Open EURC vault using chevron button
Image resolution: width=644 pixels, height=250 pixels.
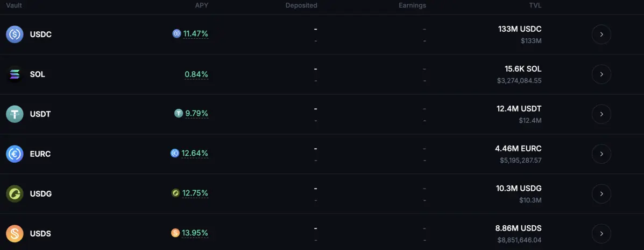pyautogui.click(x=601, y=154)
